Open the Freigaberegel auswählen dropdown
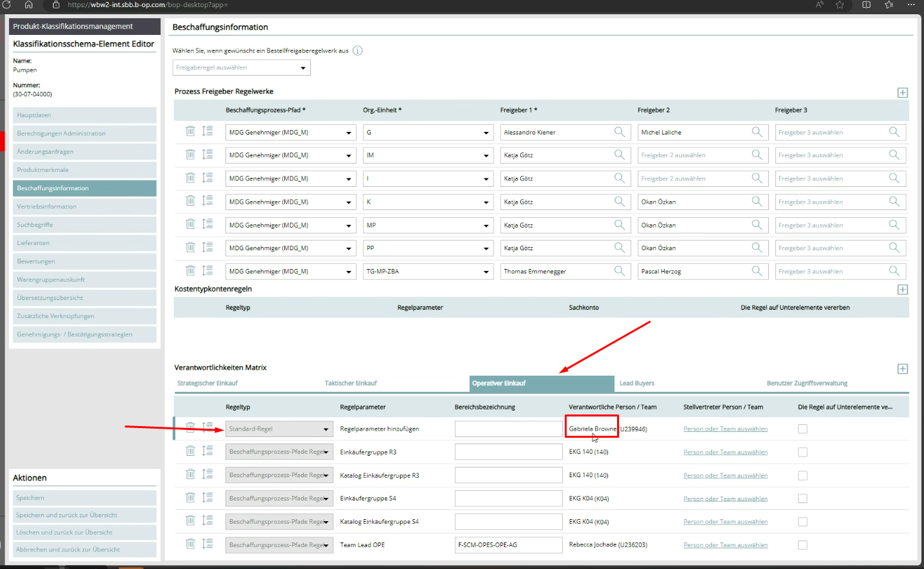This screenshot has width=924, height=569. pyautogui.click(x=242, y=68)
